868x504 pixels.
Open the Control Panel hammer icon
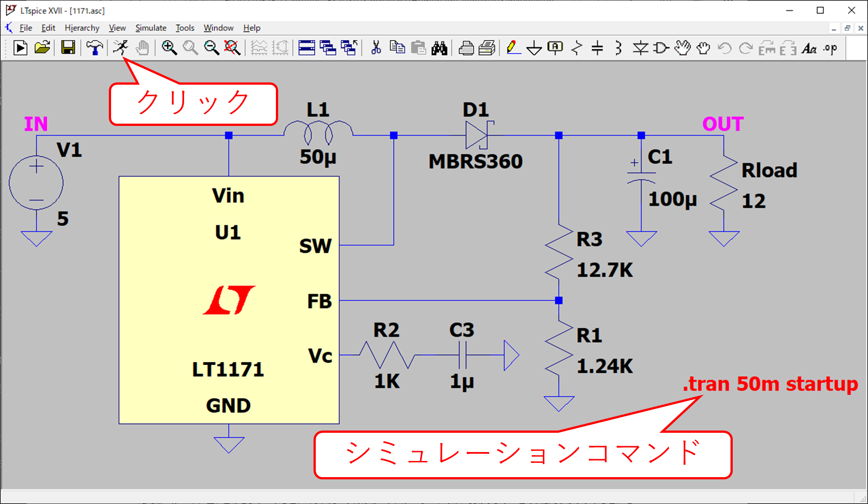94,47
